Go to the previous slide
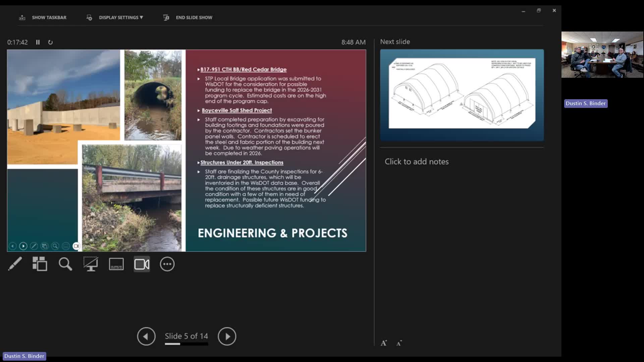The height and width of the screenshot is (362, 644). (146, 336)
